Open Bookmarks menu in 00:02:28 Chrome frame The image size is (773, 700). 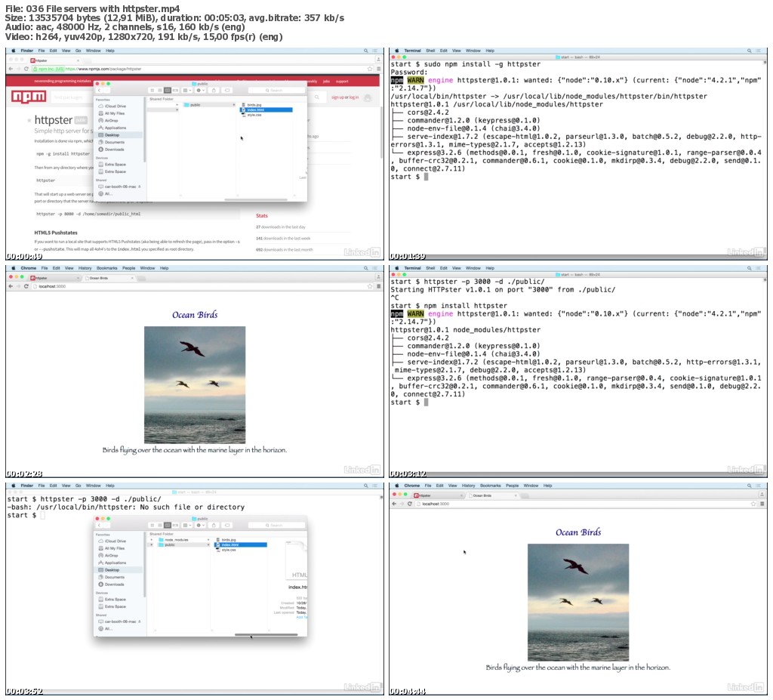107,268
